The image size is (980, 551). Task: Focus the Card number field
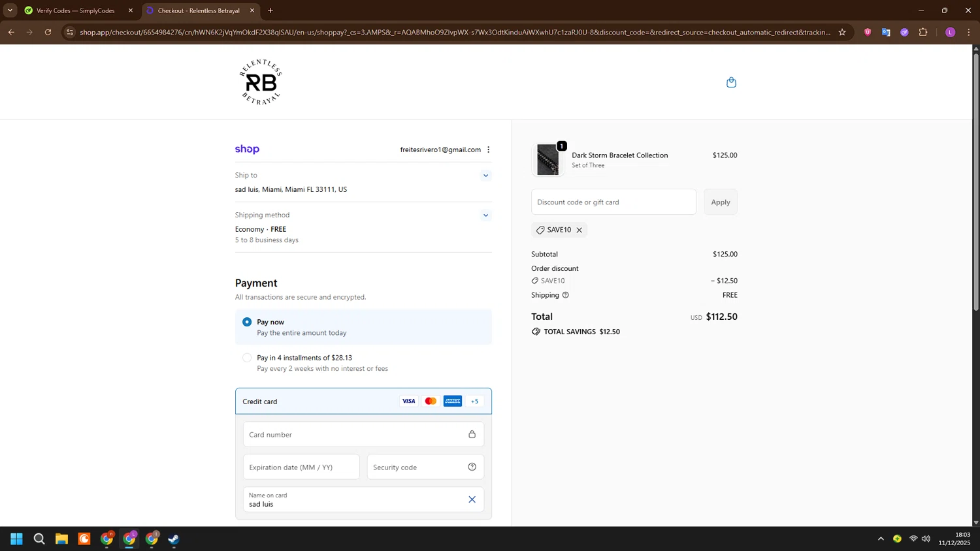[363, 434]
